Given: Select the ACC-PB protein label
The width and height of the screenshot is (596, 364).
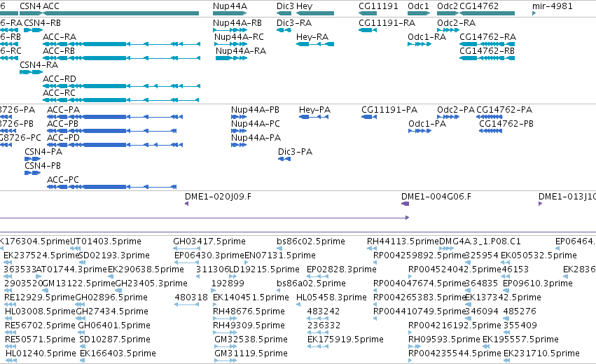Looking at the screenshot, I should [62, 124].
